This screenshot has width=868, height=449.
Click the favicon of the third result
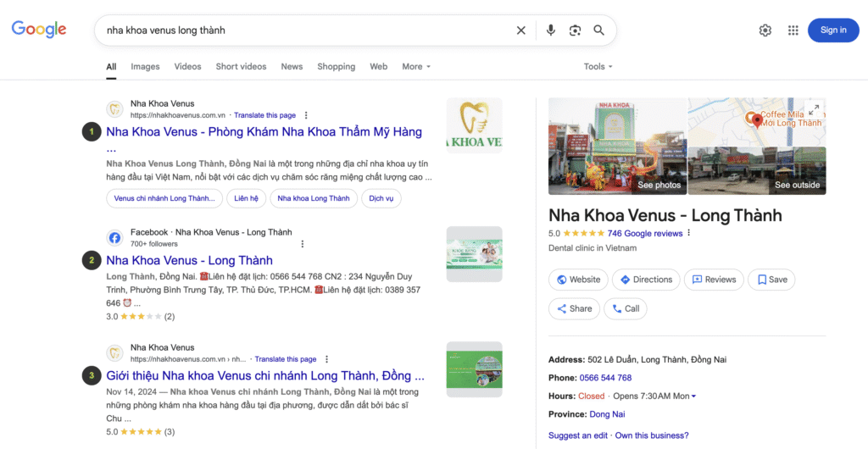pyautogui.click(x=114, y=352)
